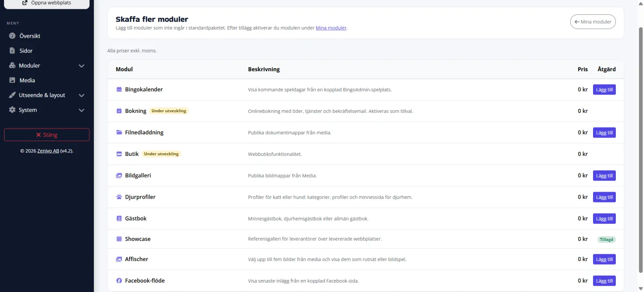
Task: Click the Gästbok book icon
Action: [119, 219]
